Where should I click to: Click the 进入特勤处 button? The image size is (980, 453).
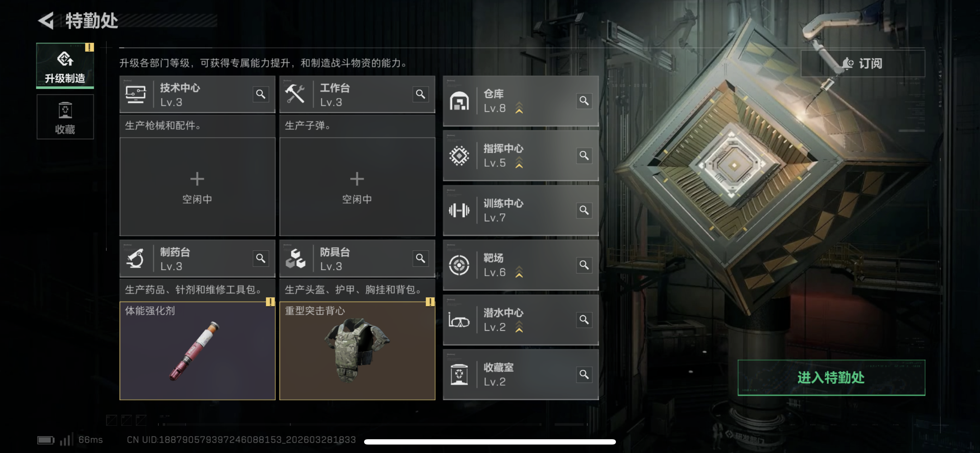831,378
